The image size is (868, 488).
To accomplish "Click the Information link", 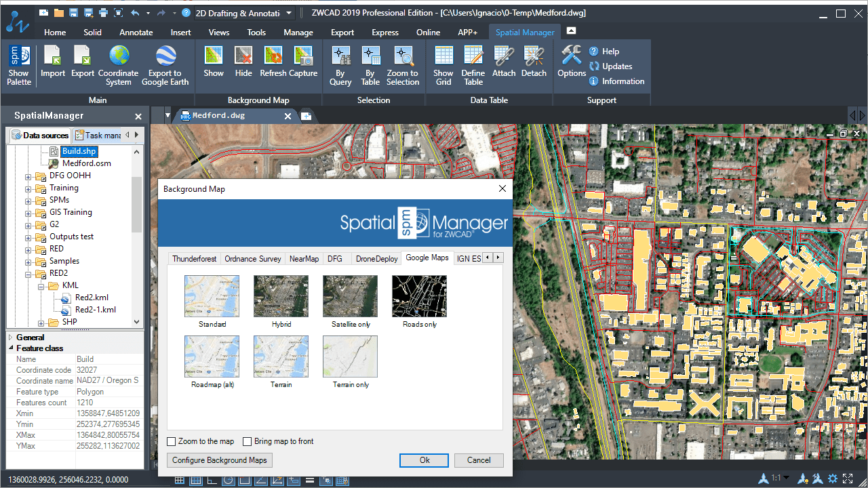I will pyautogui.click(x=616, y=81).
